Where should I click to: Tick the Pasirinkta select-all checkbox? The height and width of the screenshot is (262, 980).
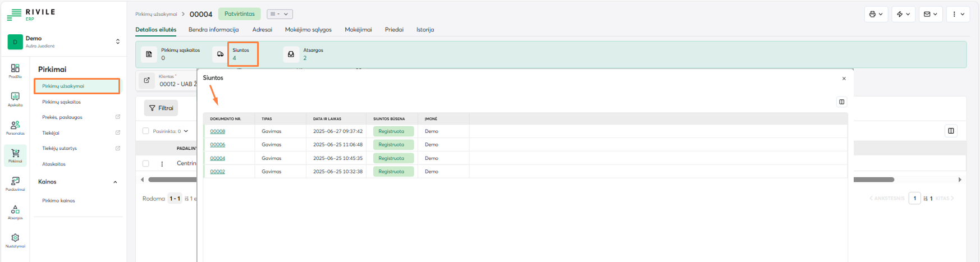(x=146, y=131)
